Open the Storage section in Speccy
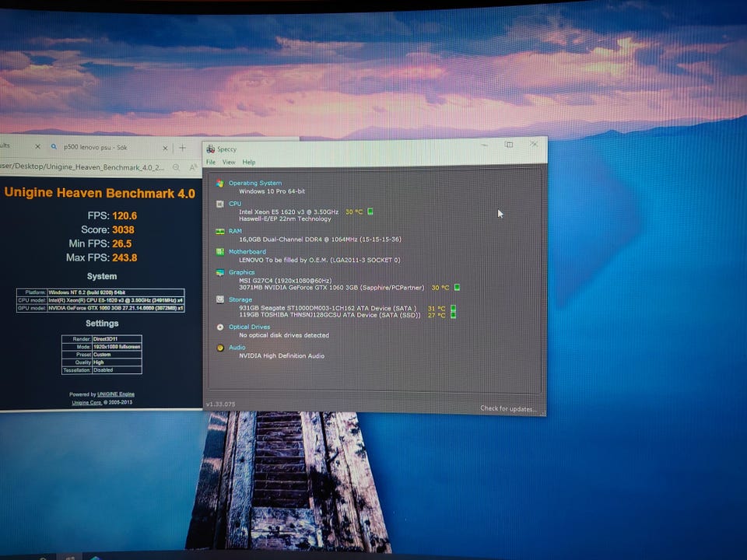Viewport: 747px width, 560px height. point(240,299)
